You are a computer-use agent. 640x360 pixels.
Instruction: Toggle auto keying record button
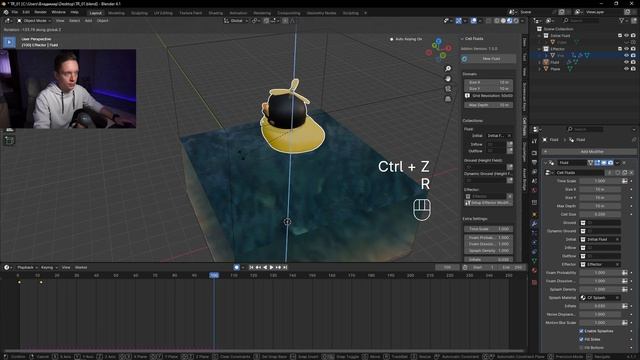(236, 267)
